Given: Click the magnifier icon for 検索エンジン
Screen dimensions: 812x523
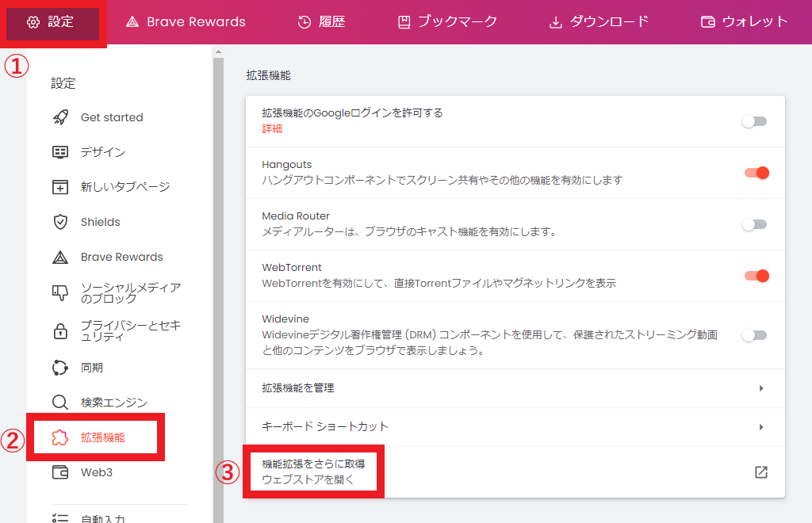Looking at the screenshot, I should [x=60, y=403].
